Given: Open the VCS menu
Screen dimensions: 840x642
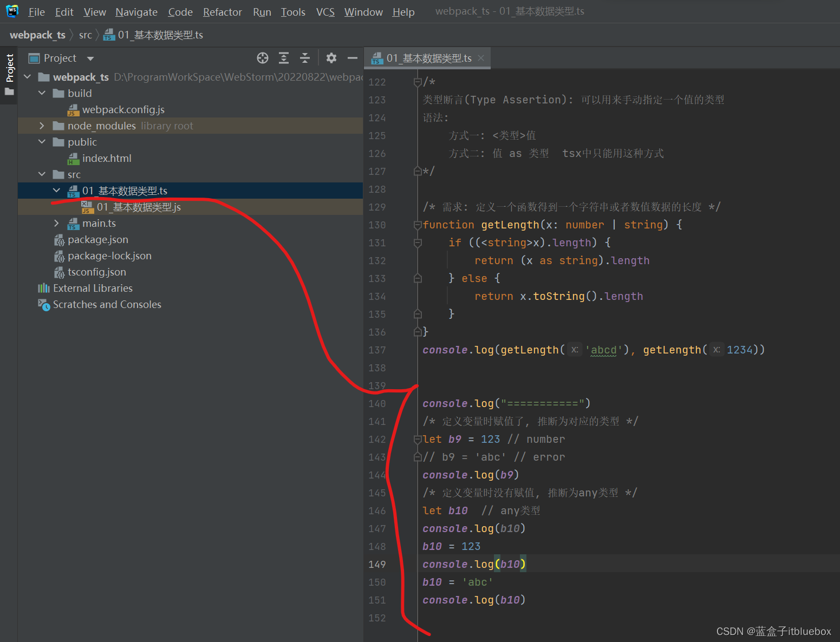Looking at the screenshot, I should pyautogui.click(x=325, y=12).
